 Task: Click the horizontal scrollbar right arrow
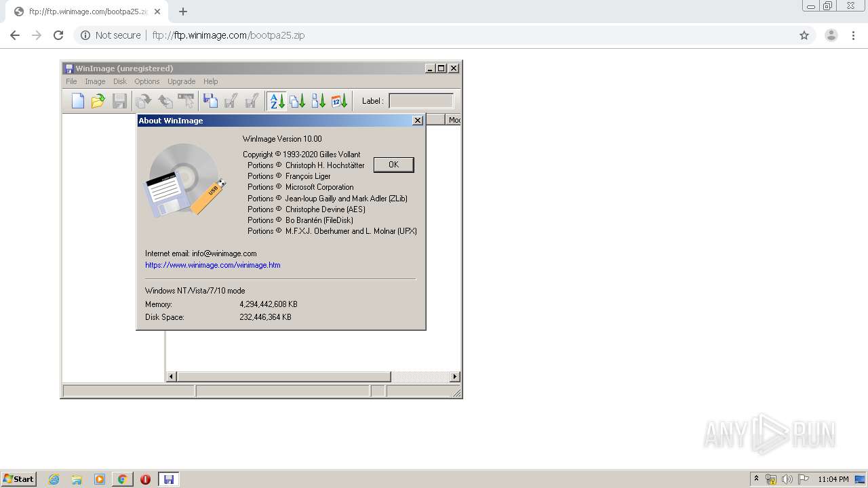pyautogui.click(x=455, y=376)
